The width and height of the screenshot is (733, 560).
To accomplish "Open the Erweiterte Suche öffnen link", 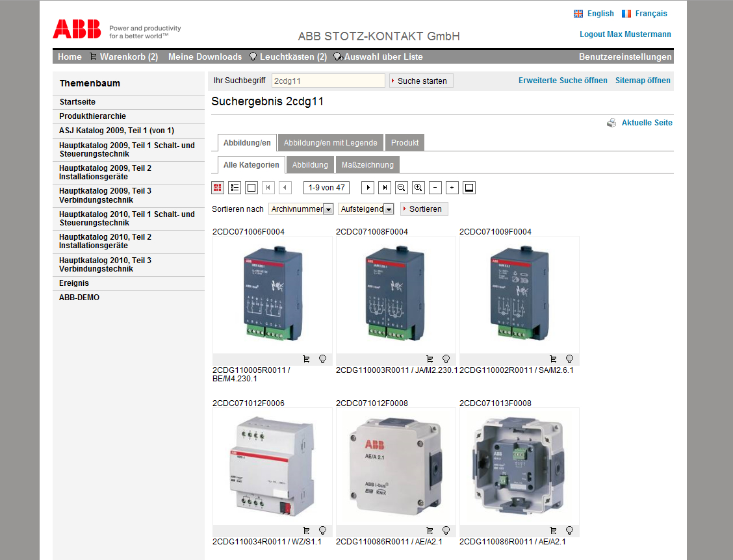I will pos(563,81).
